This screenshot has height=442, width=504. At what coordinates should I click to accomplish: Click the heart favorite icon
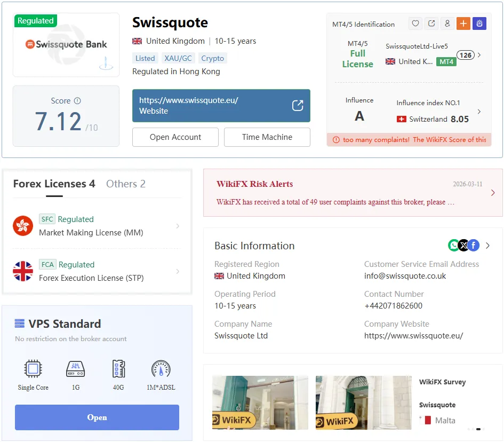[415, 23]
